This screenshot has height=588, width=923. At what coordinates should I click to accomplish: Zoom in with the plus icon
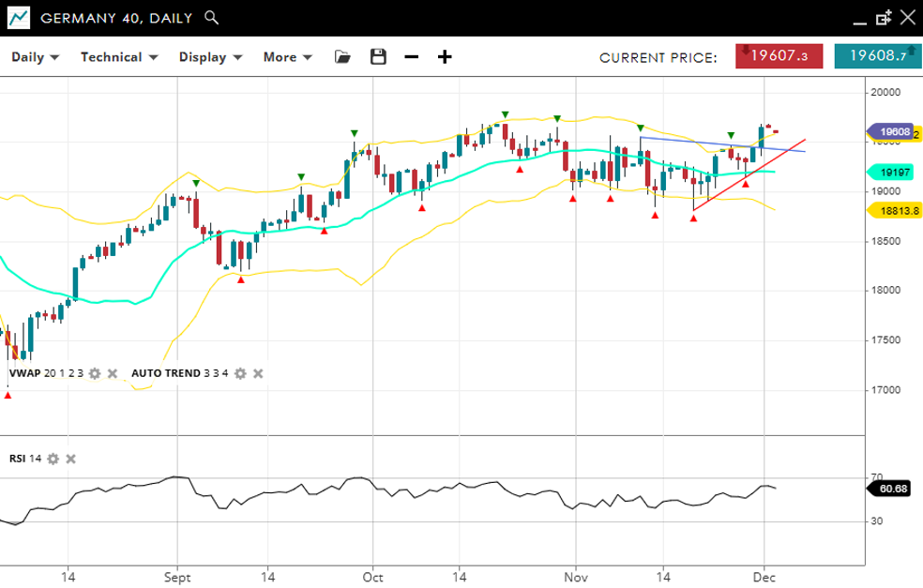tap(445, 57)
